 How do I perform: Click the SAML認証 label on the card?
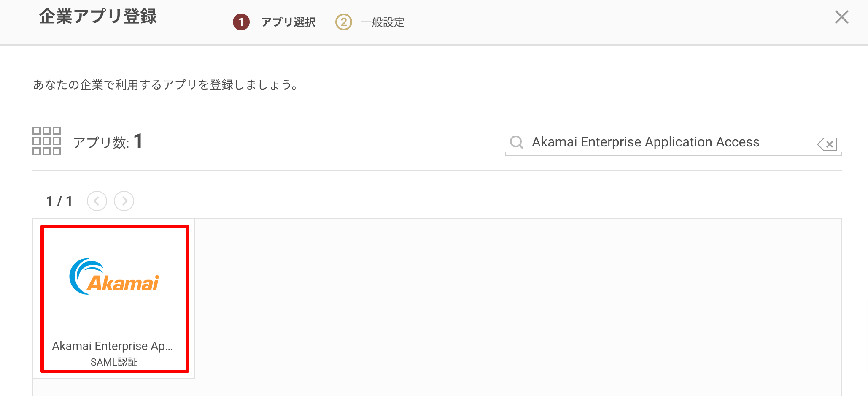(x=114, y=362)
